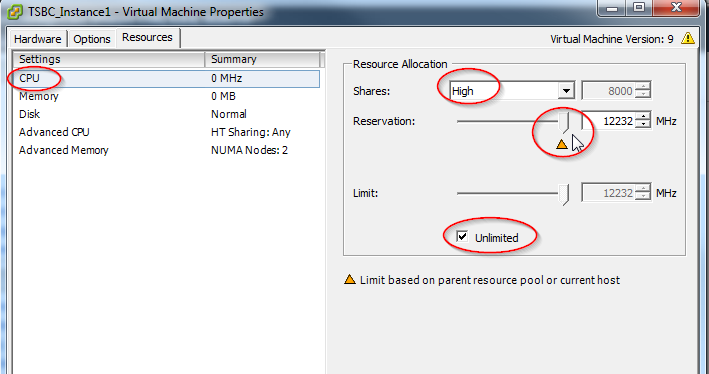Screen dimensions: 709x374
Task: Click the Summary column header
Action: click(262, 59)
